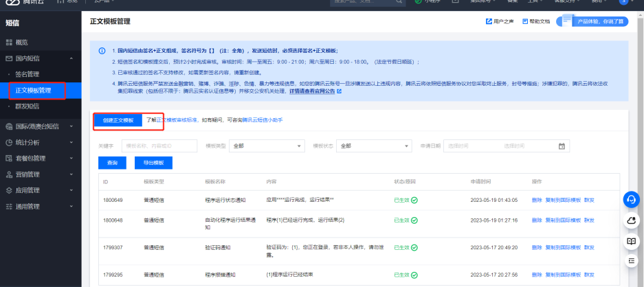Viewport: 644px width, 287px height.
Task: Click the 营销管理 person icon
Action: click(9, 174)
